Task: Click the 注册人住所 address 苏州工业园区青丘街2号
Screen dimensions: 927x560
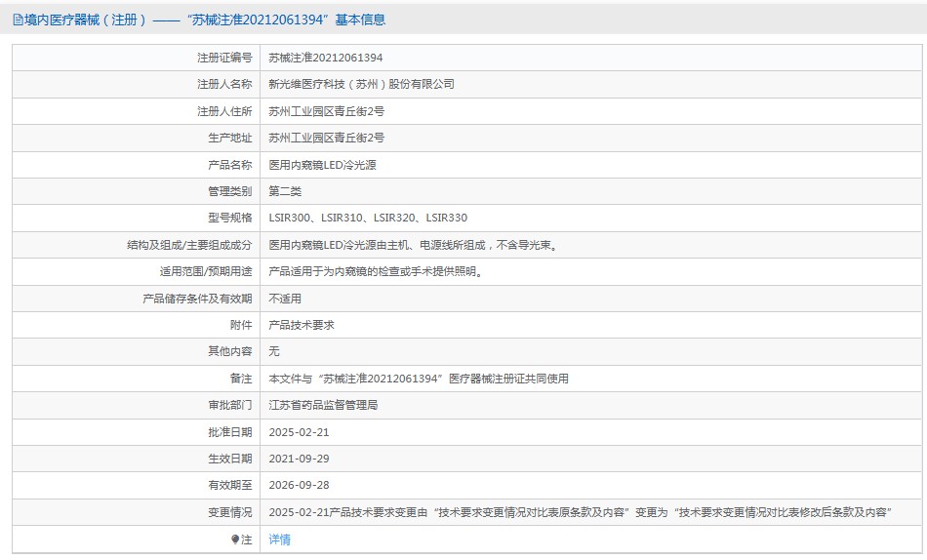Action: click(326, 111)
